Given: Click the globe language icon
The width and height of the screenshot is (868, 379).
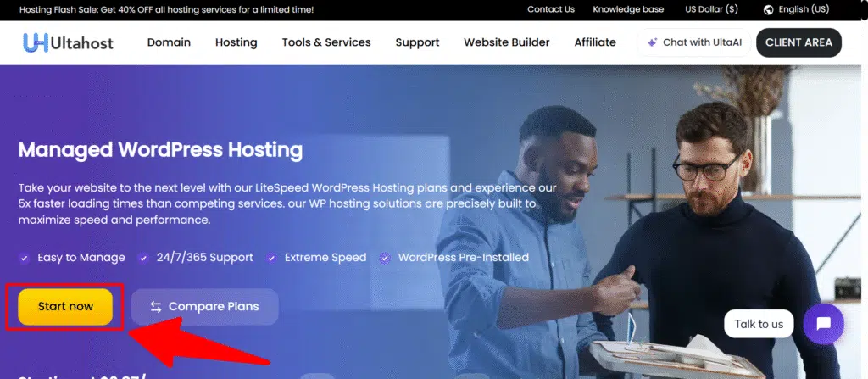Looking at the screenshot, I should (x=768, y=9).
